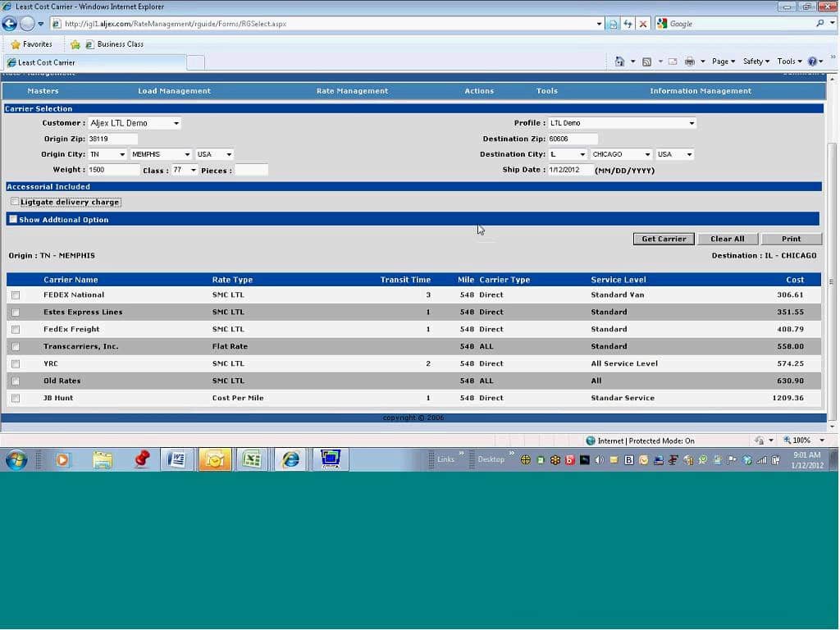Check the Transcarriers, Inc. row checkbox
The width and height of the screenshot is (840, 630).
tap(16, 347)
